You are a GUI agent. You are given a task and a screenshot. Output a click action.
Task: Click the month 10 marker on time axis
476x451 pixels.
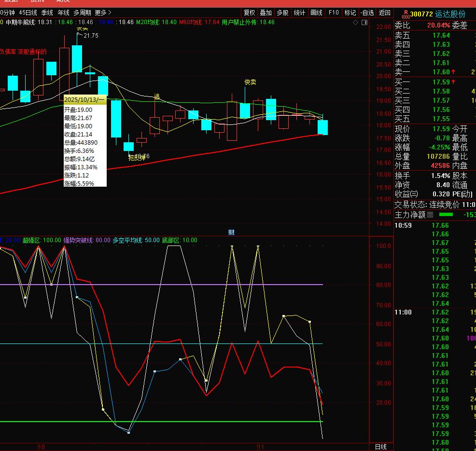[42, 447]
